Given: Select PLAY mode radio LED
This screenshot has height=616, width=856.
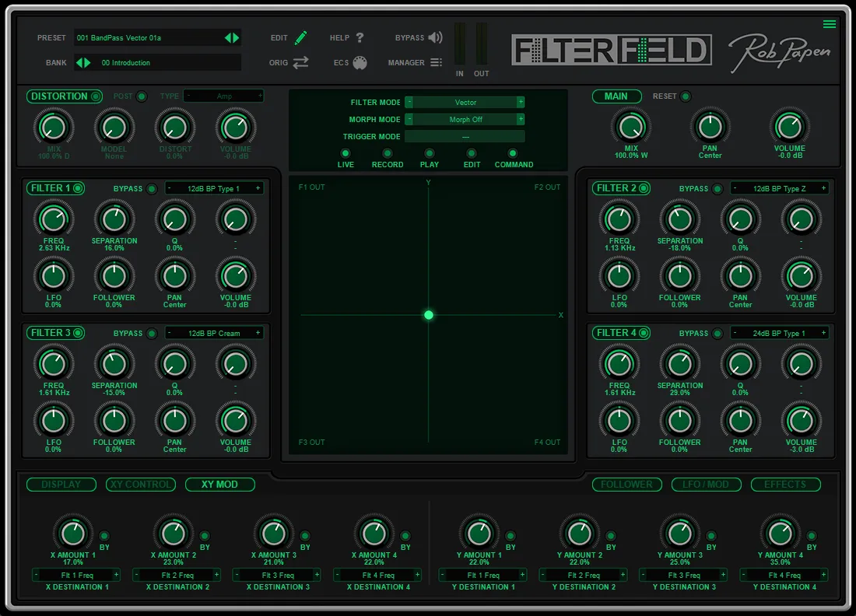Looking at the screenshot, I should coord(429,153).
